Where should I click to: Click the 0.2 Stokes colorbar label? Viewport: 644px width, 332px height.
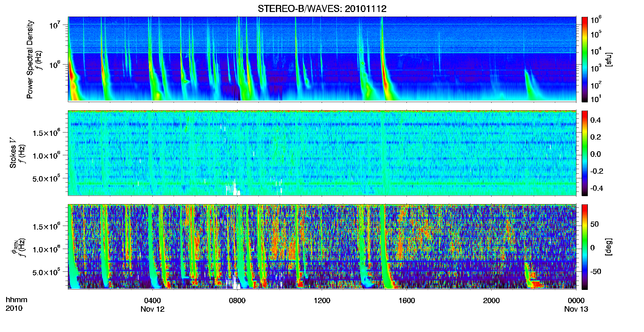pyautogui.click(x=595, y=137)
